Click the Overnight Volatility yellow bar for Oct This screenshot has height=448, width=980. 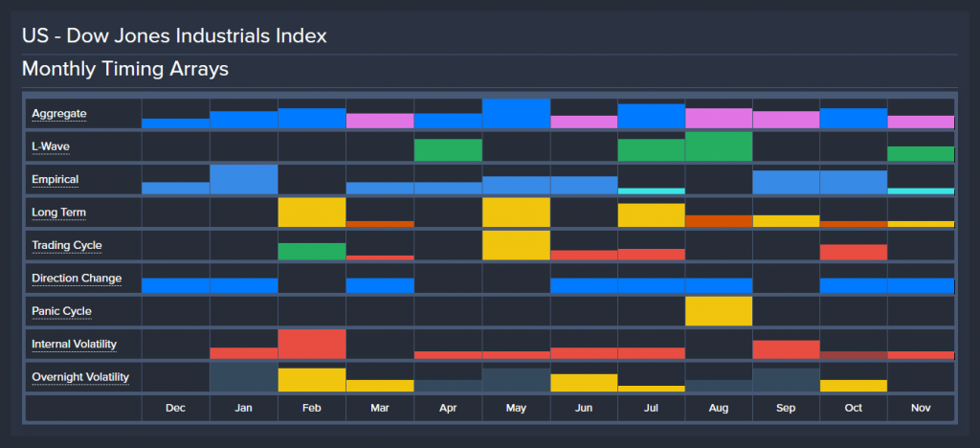[x=854, y=386]
